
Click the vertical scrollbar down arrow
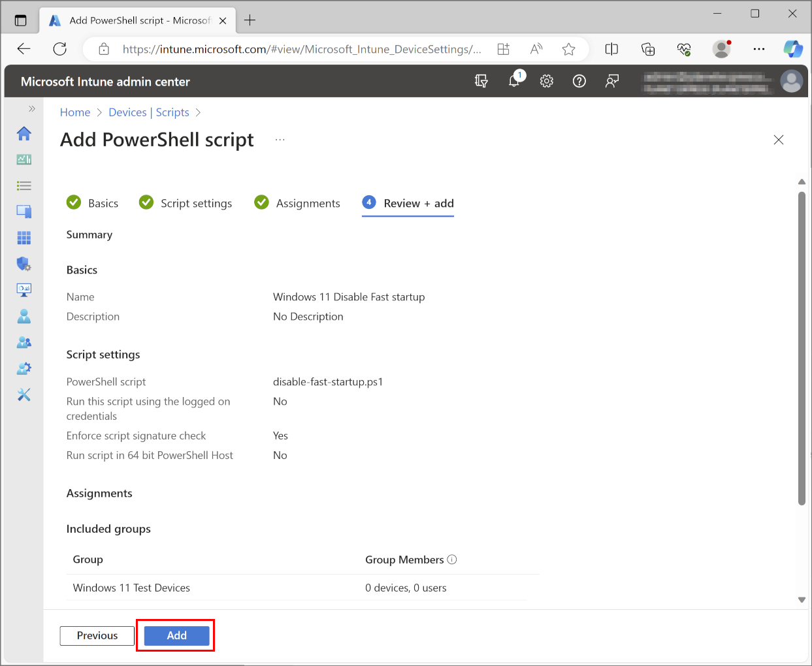(x=802, y=599)
